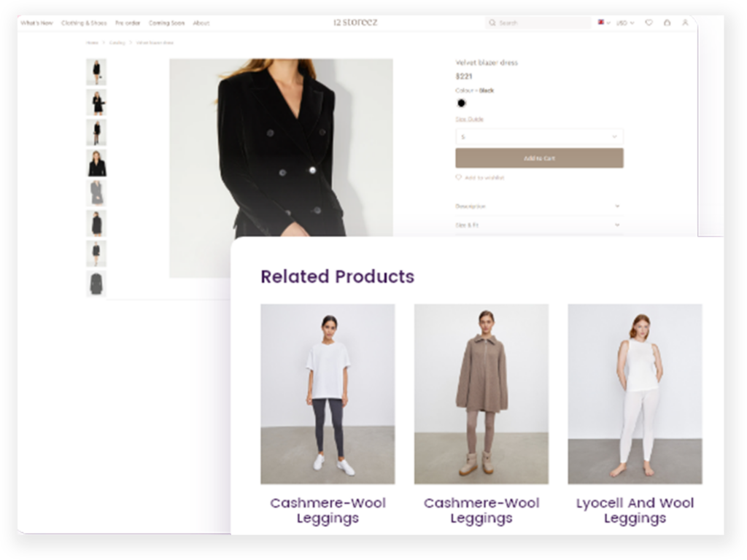
Task: Click the Add to Cart button
Action: point(539,157)
